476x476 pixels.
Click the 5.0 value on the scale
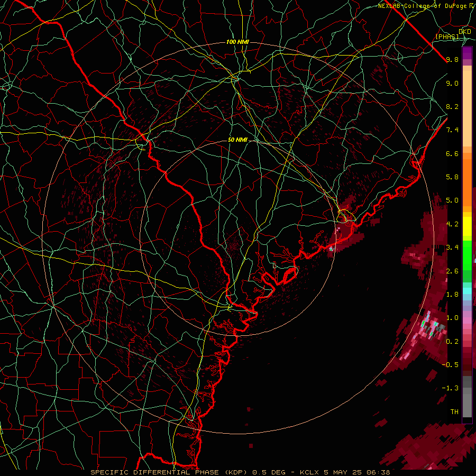coord(452,200)
